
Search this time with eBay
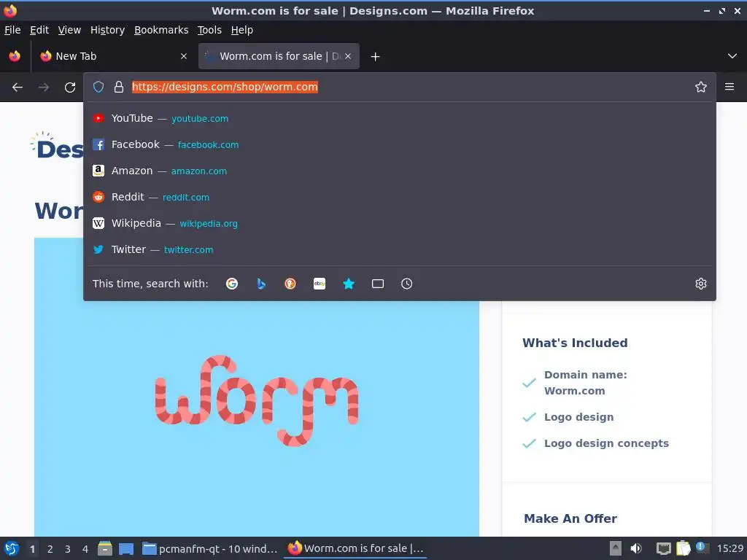320,284
